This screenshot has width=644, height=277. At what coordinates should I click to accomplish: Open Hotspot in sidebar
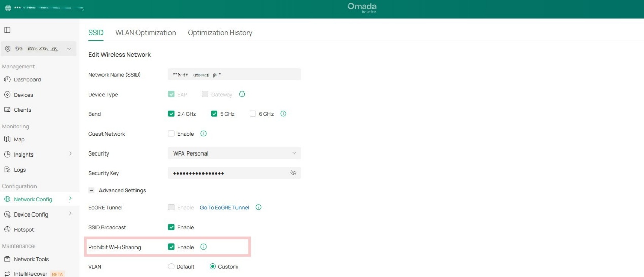tap(24, 230)
